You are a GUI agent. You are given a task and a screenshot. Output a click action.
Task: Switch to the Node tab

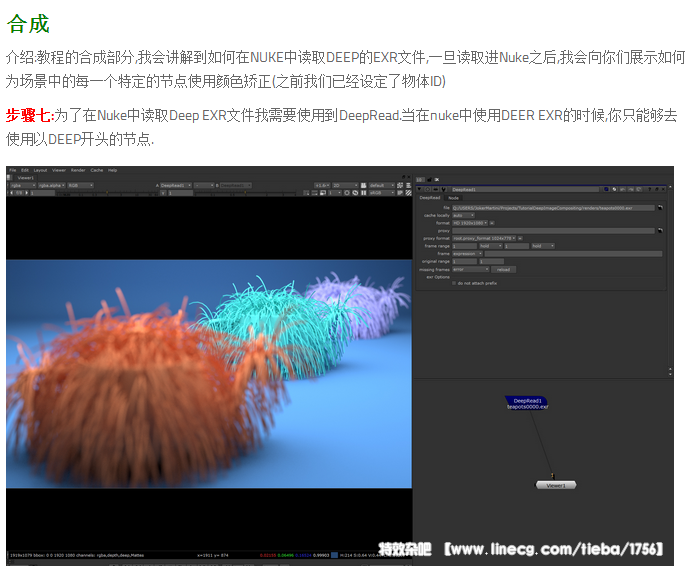click(x=453, y=198)
